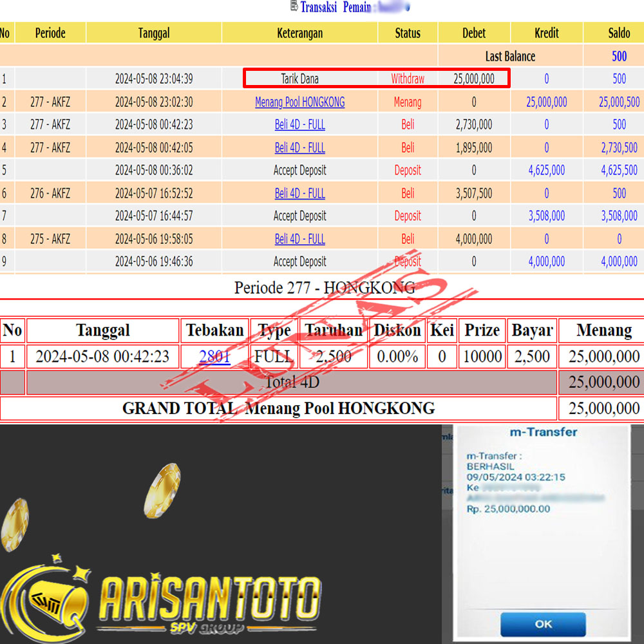Open Beli 4D - FULL link at 00:42:23
The height and width of the screenshot is (644, 644).
pyautogui.click(x=300, y=124)
